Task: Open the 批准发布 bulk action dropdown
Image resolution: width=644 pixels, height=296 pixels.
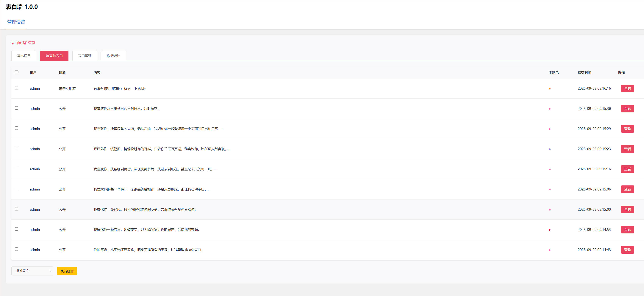Action: (32, 271)
